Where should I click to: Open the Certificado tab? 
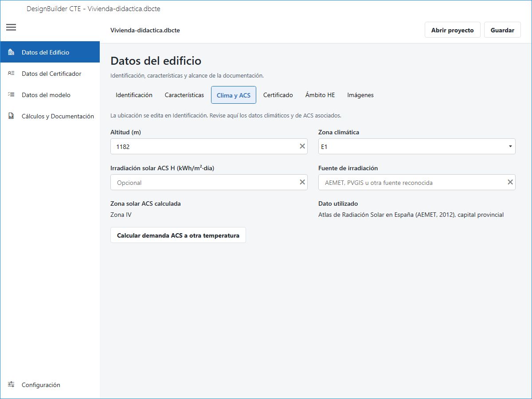tap(278, 95)
